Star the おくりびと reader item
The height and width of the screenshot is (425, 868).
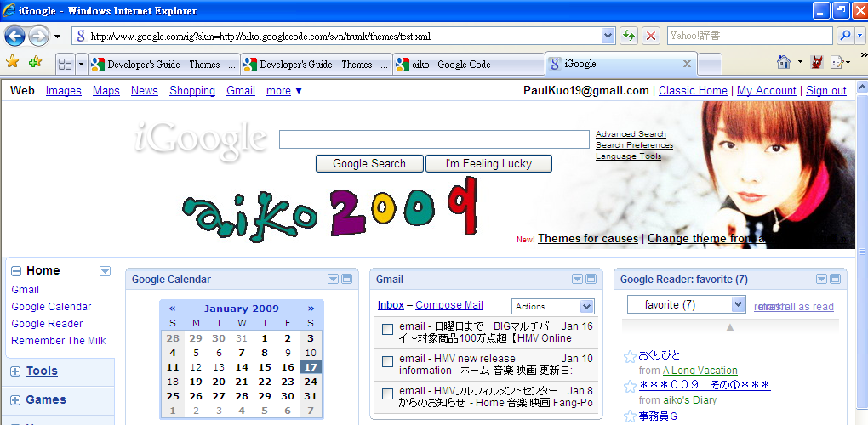(630, 356)
